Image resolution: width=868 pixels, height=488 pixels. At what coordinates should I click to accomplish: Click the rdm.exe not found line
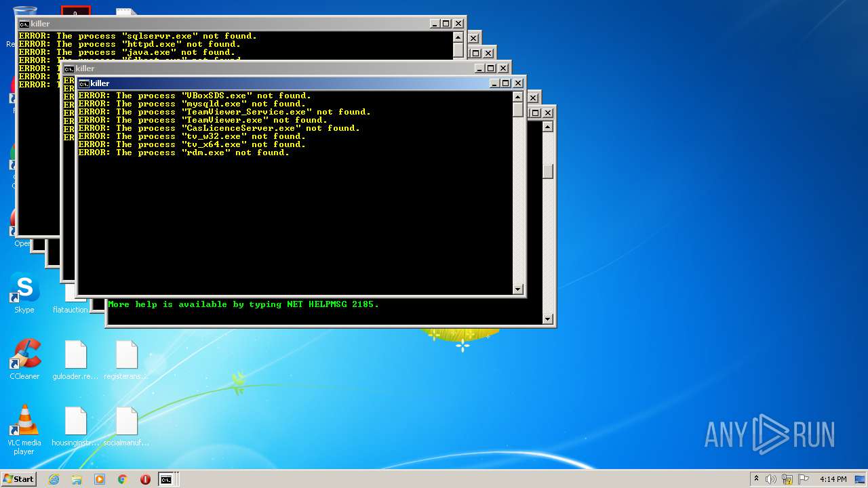(x=184, y=152)
